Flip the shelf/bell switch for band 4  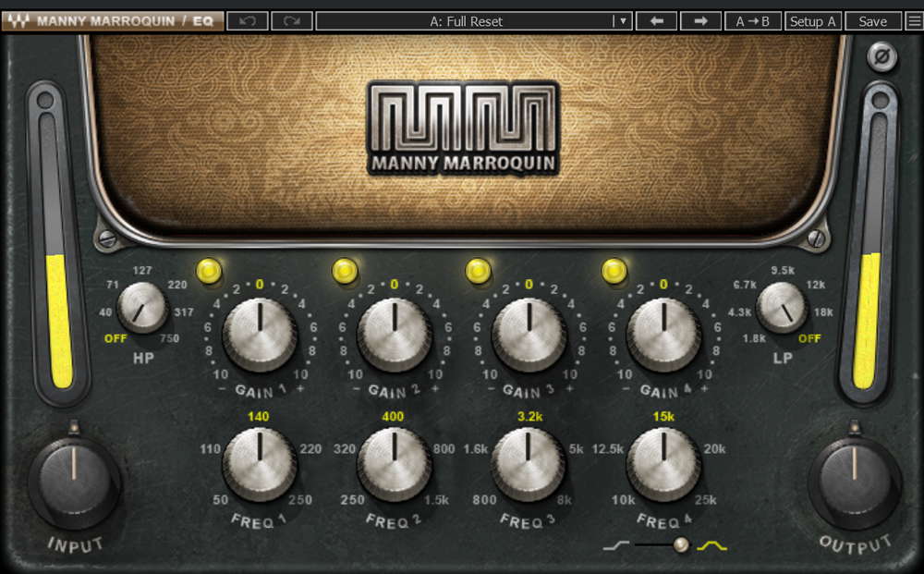point(663,545)
